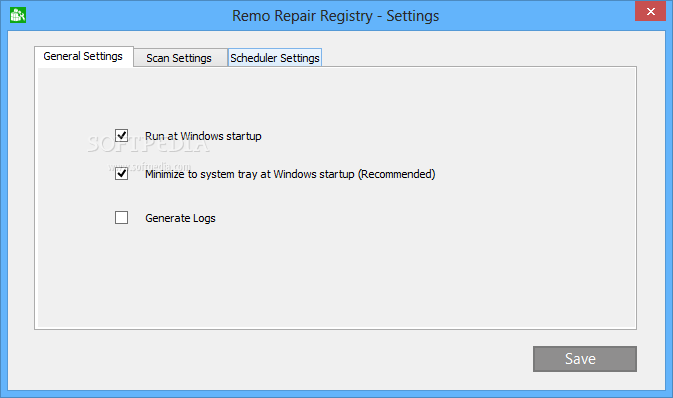This screenshot has height=398, width=673.
Task: Uncheck Run at Windows startup checkbox
Action: tap(121, 136)
